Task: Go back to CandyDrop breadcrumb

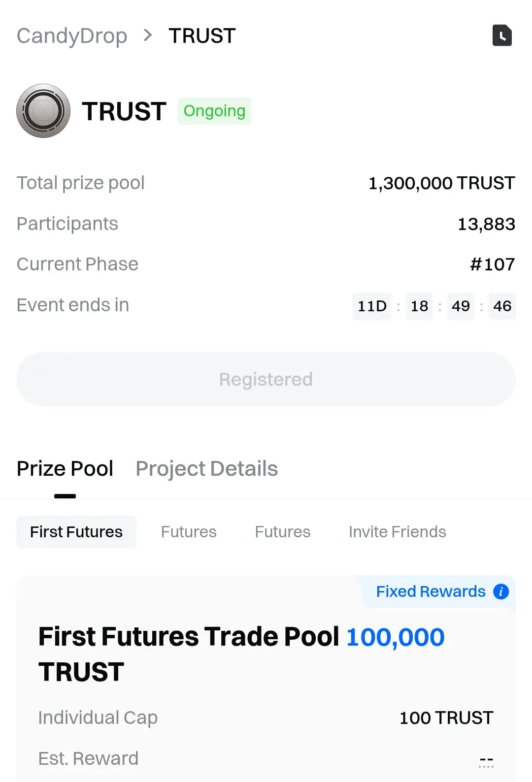Action: [72, 36]
